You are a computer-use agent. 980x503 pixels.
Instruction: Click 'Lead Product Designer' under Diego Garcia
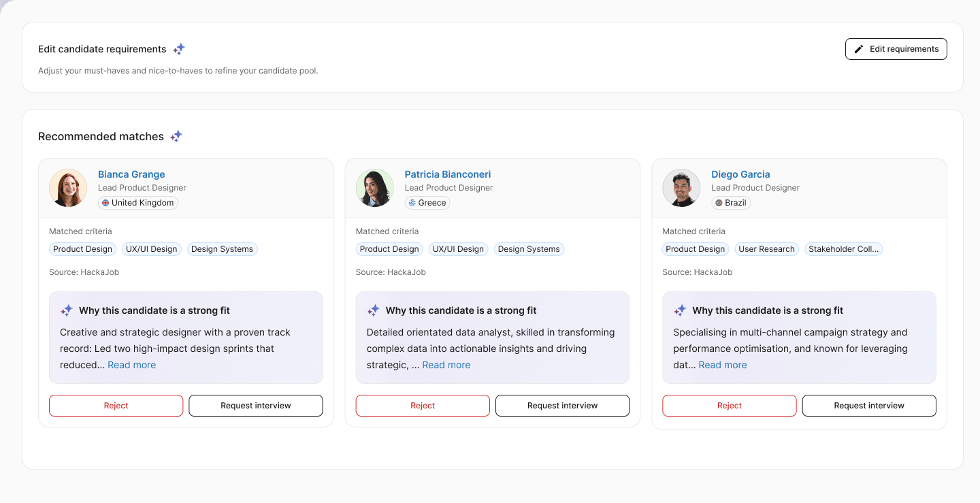click(x=755, y=188)
